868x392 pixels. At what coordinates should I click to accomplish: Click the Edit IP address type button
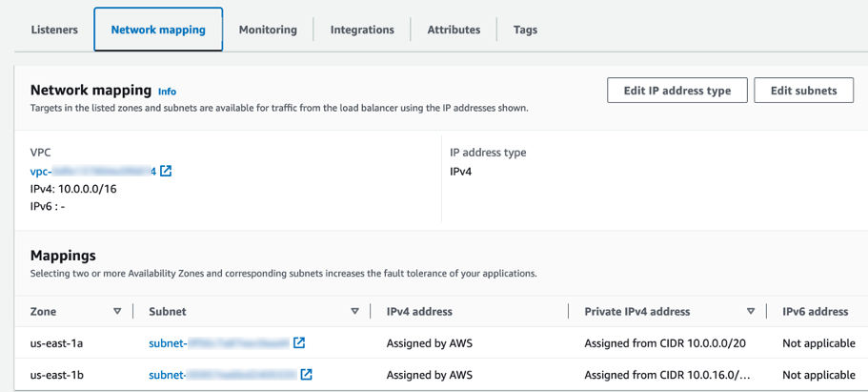pos(677,91)
